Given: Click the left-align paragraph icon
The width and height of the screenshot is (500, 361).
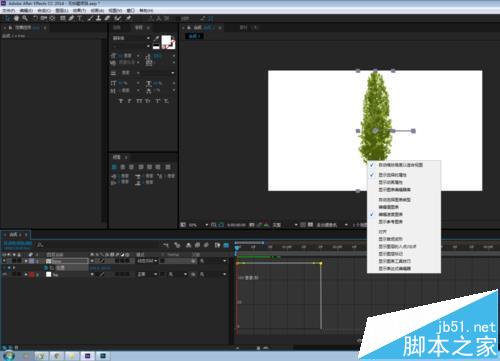Looking at the screenshot, I should pyautogui.click(x=114, y=167).
